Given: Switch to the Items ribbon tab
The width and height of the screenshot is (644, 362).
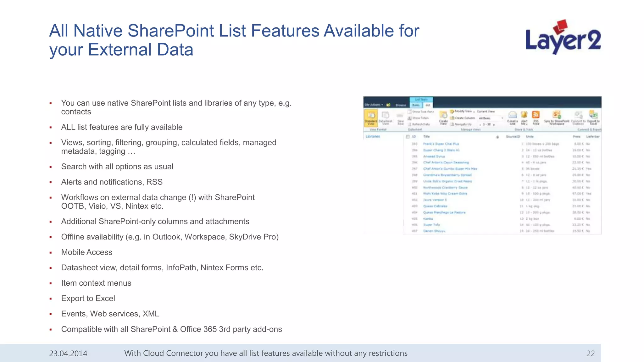Looking at the screenshot, I should (x=416, y=105).
